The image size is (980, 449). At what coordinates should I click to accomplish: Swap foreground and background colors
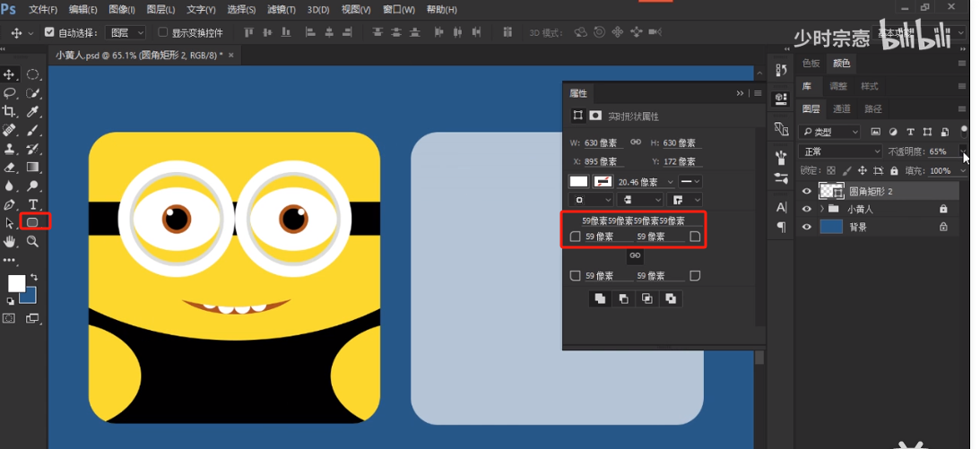34,277
